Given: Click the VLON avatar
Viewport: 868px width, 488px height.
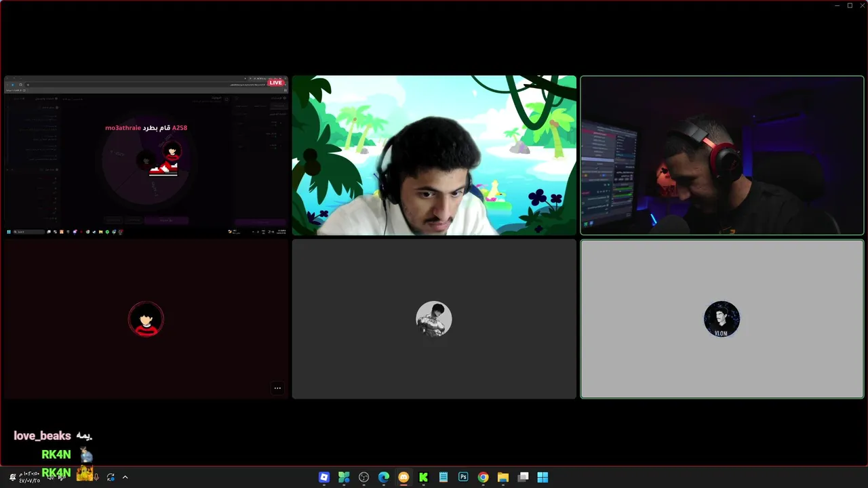Looking at the screenshot, I should coord(722,319).
